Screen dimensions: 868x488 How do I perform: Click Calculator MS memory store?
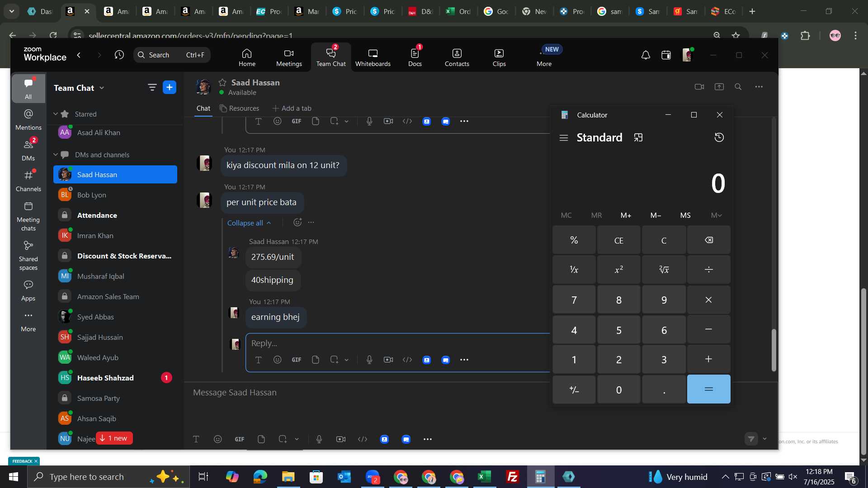click(x=685, y=216)
